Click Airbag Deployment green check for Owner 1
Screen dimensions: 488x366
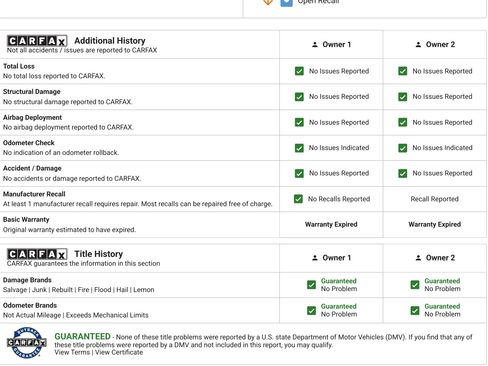click(299, 122)
